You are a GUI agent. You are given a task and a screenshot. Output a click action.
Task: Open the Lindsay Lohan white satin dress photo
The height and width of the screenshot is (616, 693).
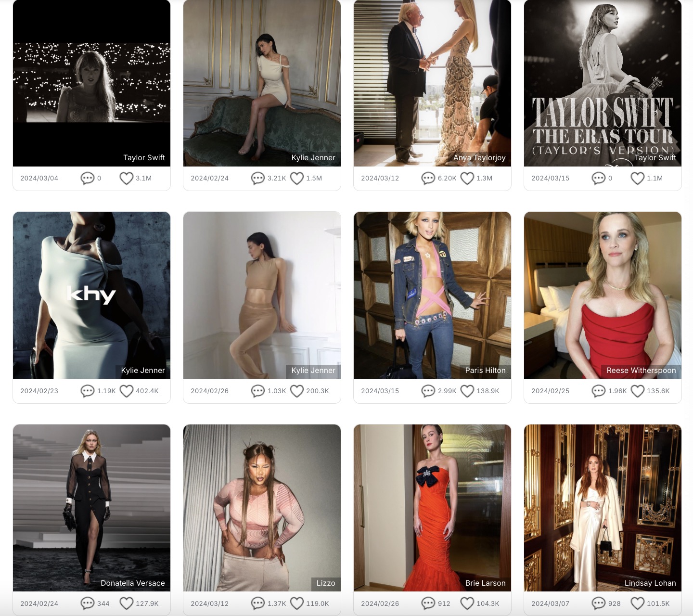click(x=603, y=508)
